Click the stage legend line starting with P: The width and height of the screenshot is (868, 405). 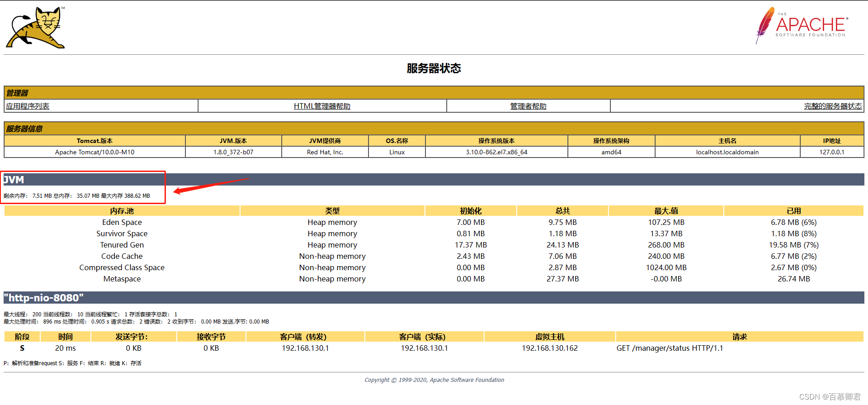[x=72, y=363]
